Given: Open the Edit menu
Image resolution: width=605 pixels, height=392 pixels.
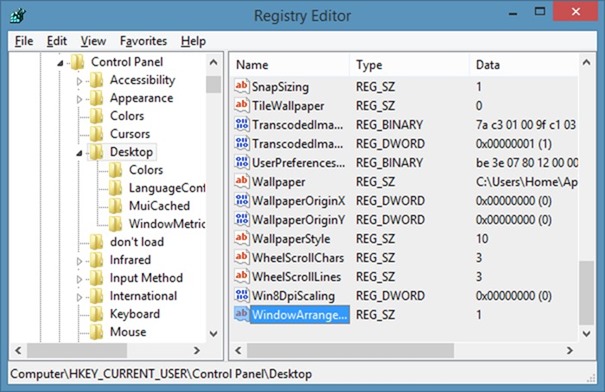Looking at the screenshot, I should tap(57, 41).
